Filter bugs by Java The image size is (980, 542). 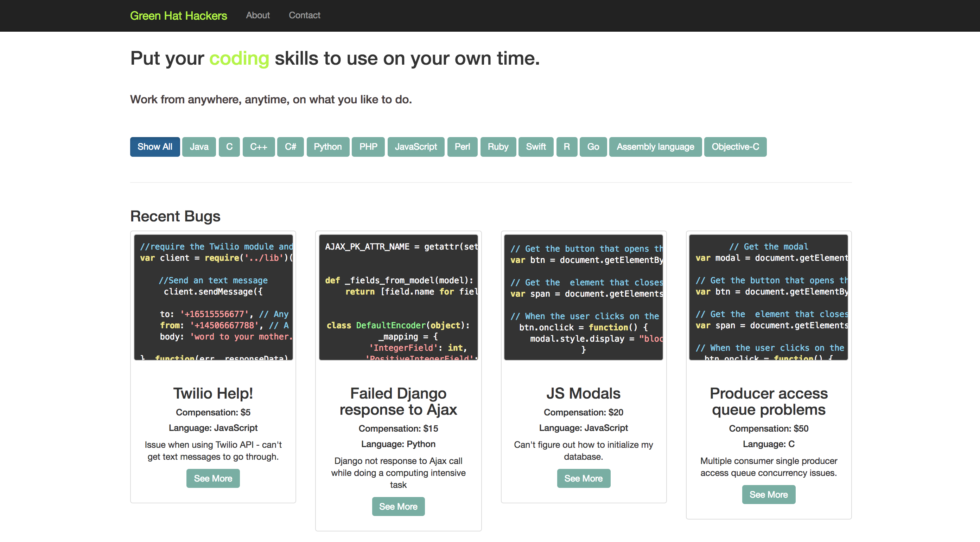point(199,147)
